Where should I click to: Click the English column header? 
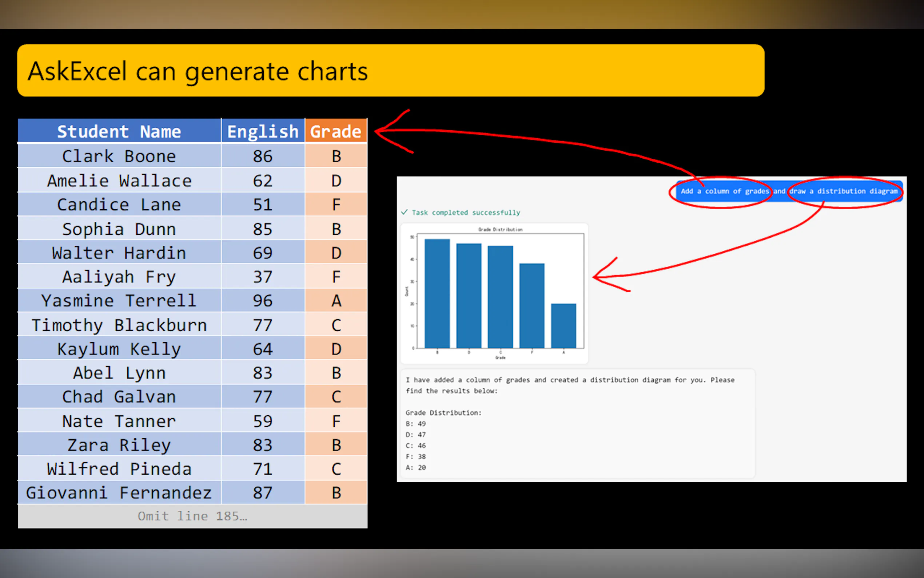263,131
